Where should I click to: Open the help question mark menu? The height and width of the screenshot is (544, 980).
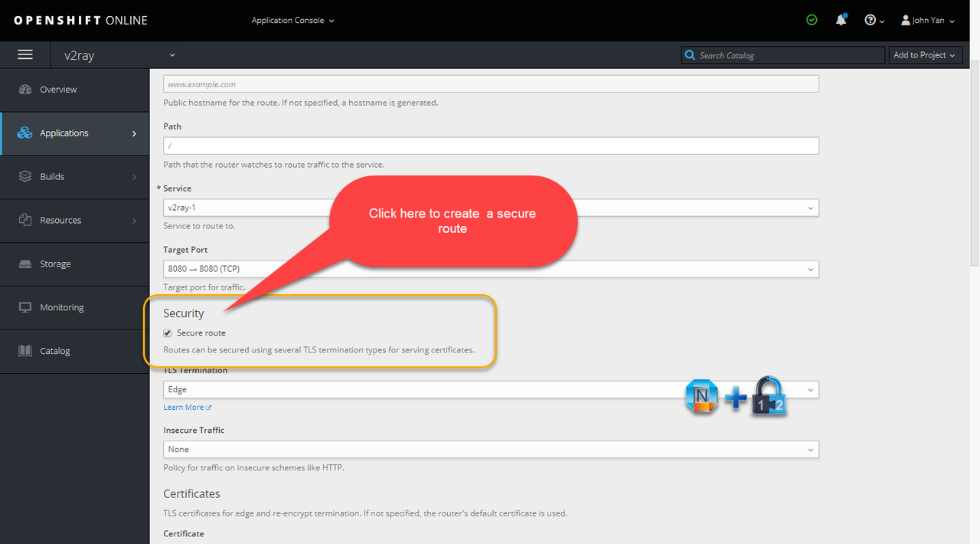pos(874,21)
